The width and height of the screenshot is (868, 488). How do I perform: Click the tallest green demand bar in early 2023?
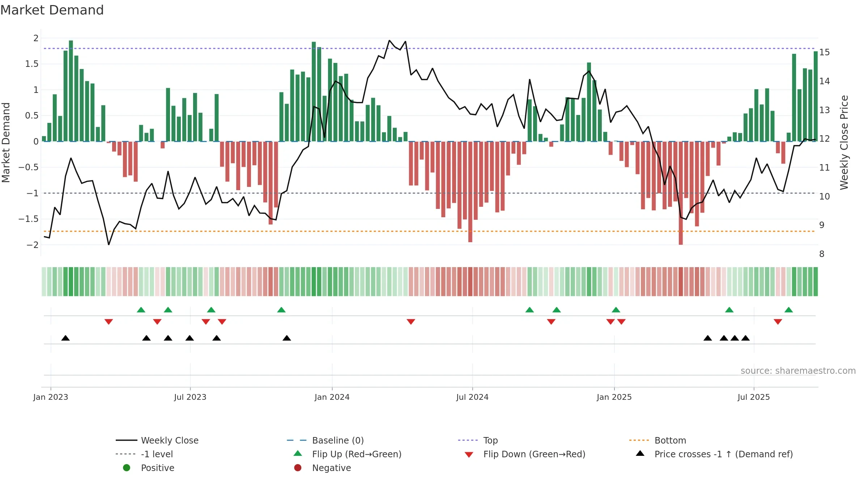click(x=71, y=91)
